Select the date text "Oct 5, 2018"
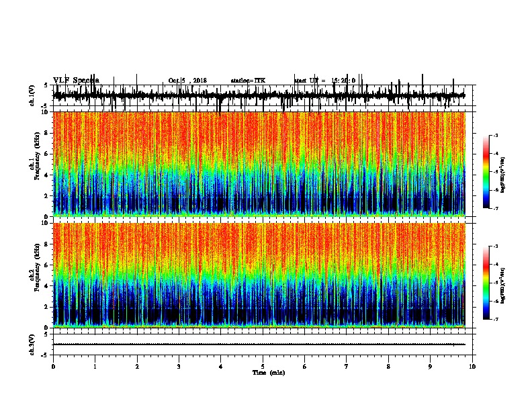 pos(187,81)
